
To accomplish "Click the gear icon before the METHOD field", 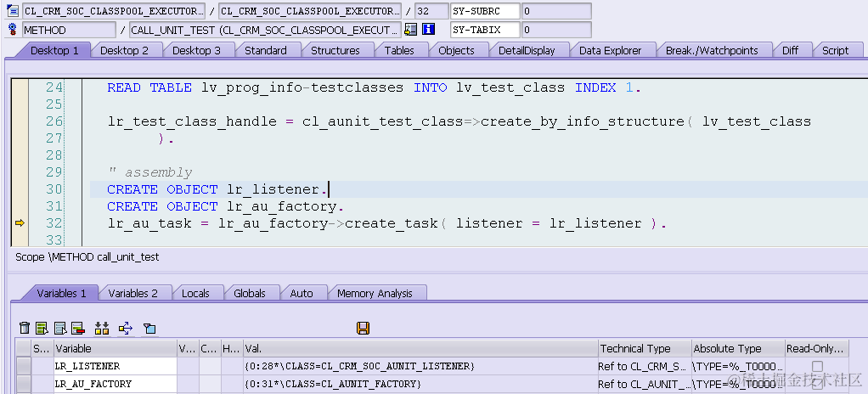I will 13,30.
